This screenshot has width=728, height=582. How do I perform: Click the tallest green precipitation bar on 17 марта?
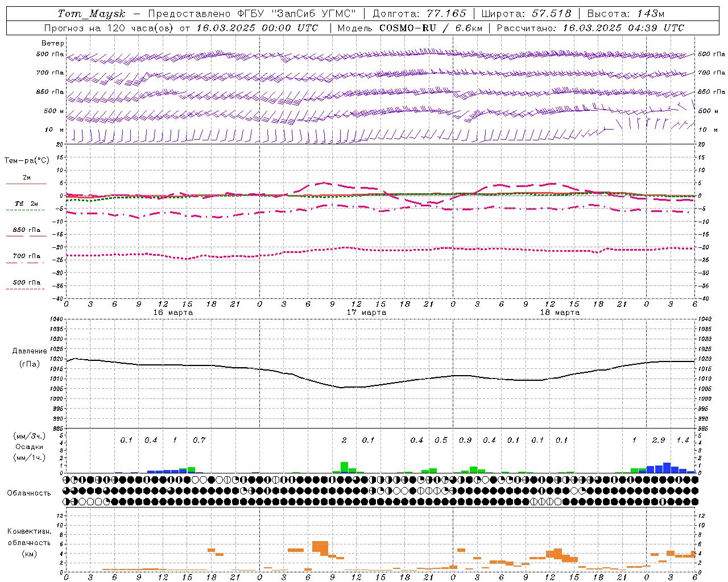[x=344, y=467]
